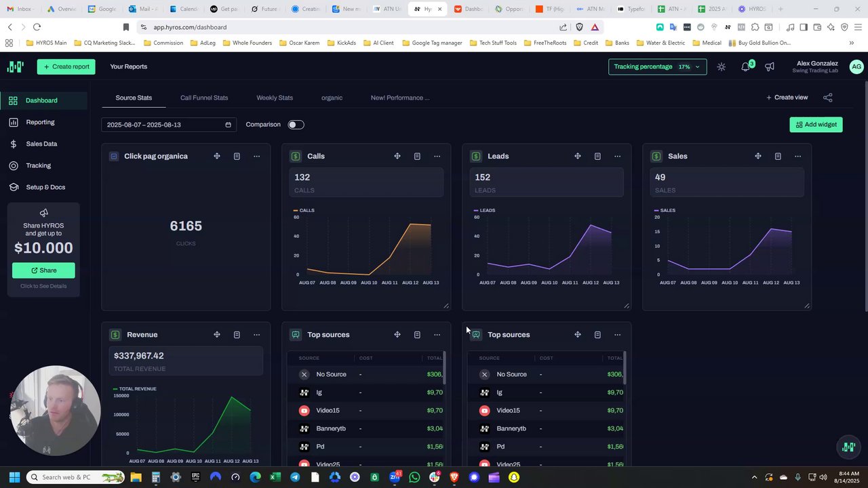
Task: Click the $337,967.42 total revenue value
Action: point(138,356)
